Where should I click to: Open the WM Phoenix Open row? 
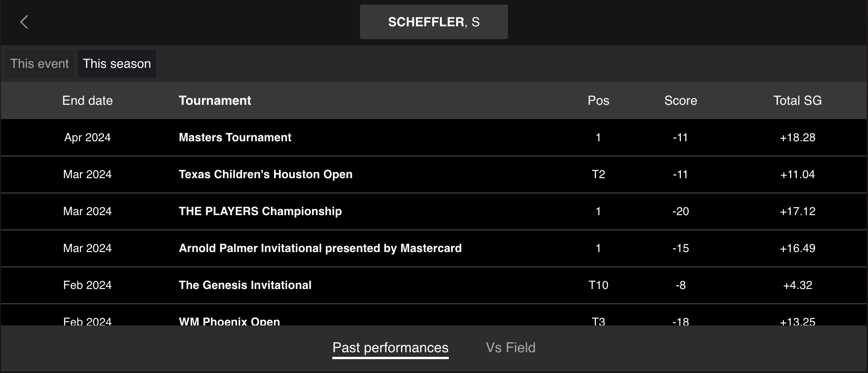(229, 321)
